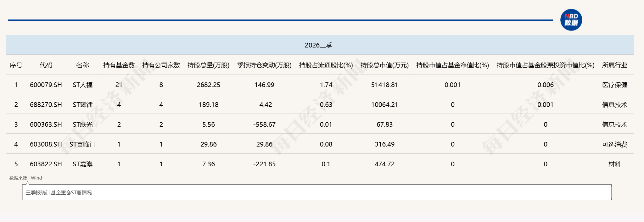Image resolution: width=644 pixels, height=222 pixels.
Task: Click the 持股占流通股比(%) column header
Action: coord(326,65)
